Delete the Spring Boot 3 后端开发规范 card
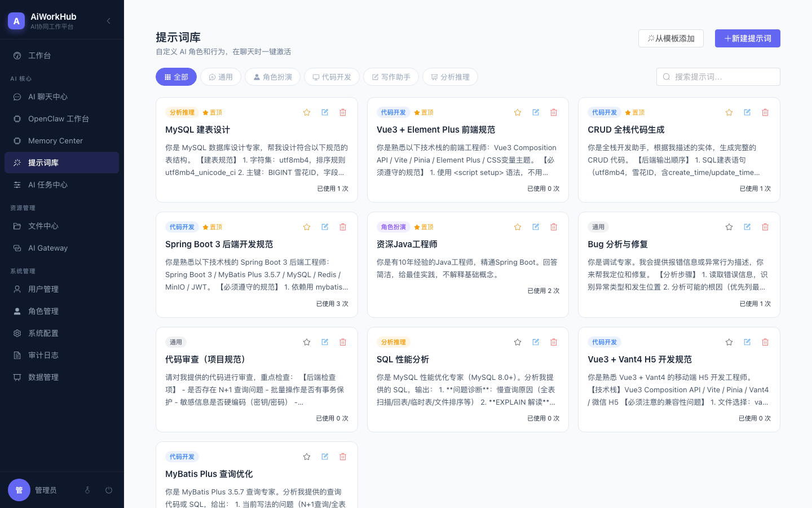 click(x=343, y=227)
